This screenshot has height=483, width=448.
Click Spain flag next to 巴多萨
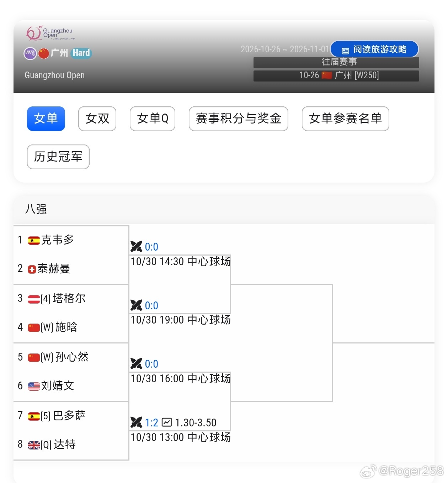(x=34, y=416)
